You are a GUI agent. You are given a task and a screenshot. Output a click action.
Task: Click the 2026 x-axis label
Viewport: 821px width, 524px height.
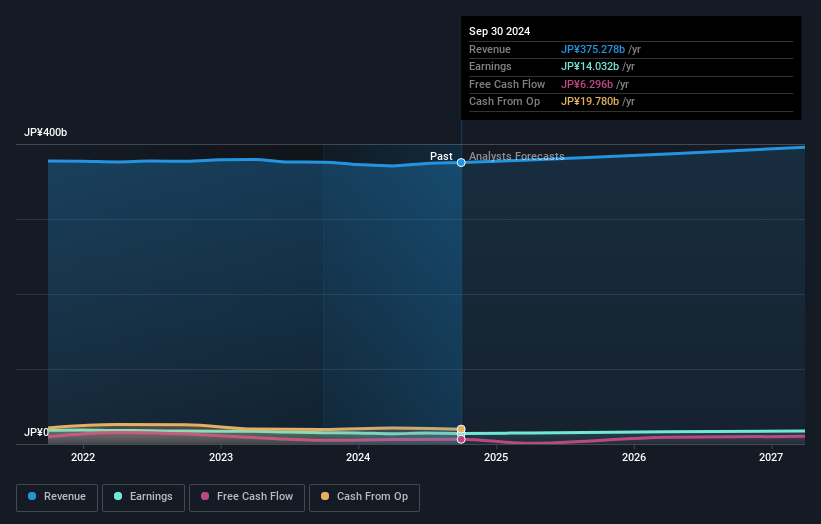634,458
